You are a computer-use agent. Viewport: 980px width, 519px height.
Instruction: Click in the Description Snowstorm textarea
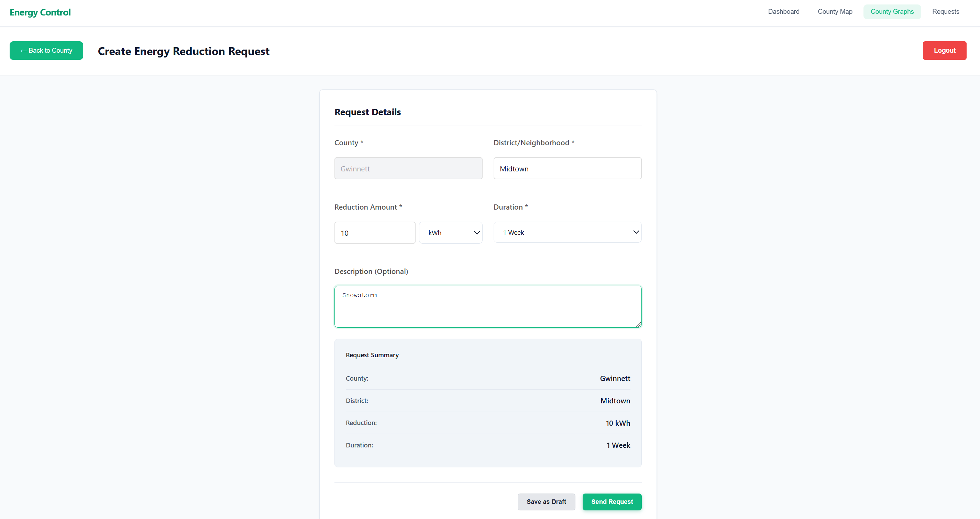487,307
